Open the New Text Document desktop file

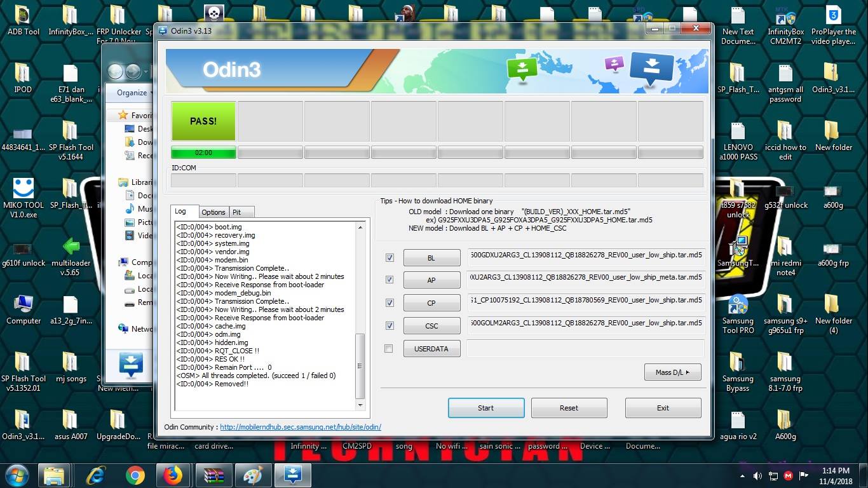pyautogui.click(x=738, y=25)
